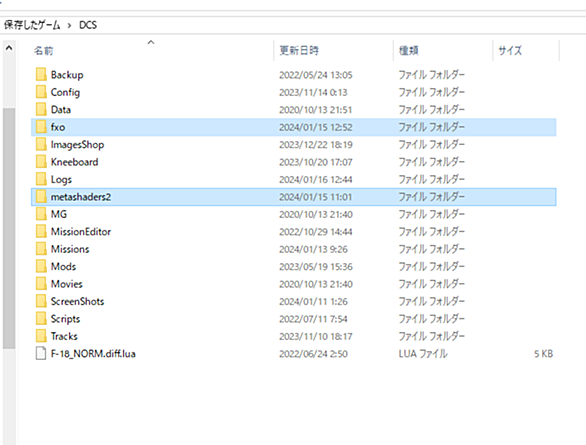Select the ScreenShots folder name
The width and height of the screenshot is (586, 445).
tap(77, 301)
